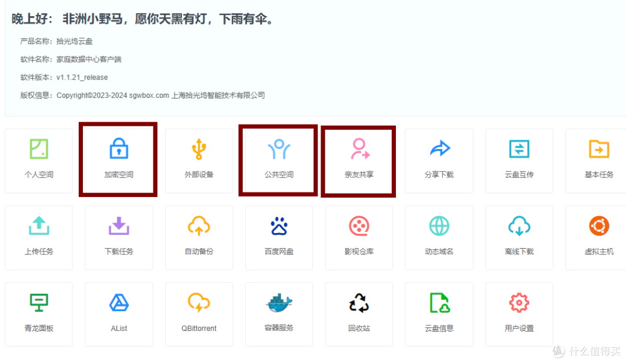Open the 自动备份 auto backup cloud icon
The width and height of the screenshot is (626, 364).
coord(199,225)
